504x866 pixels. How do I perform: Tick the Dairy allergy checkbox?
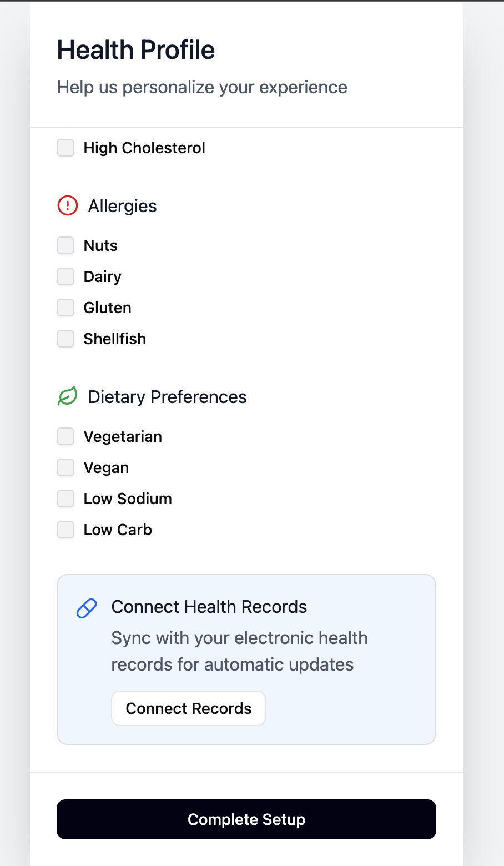pyautogui.click(x=65, y=277)
